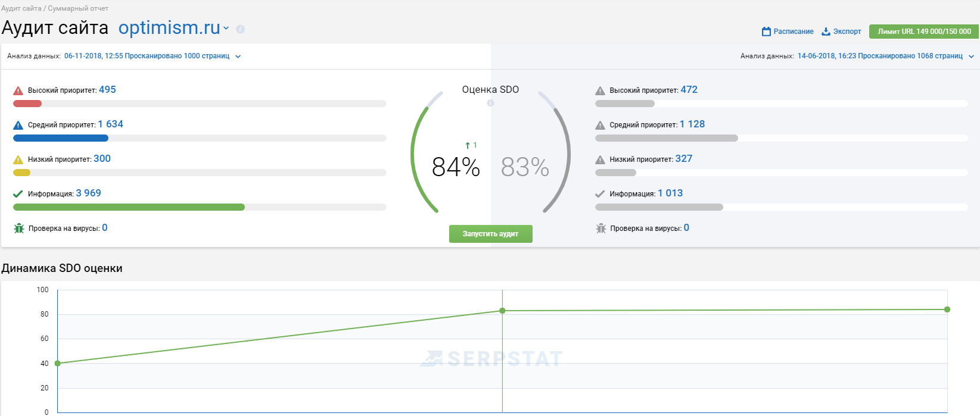Open right virus check count 0
This screenshot has width=980, height=416.
(x=686, y=228)
